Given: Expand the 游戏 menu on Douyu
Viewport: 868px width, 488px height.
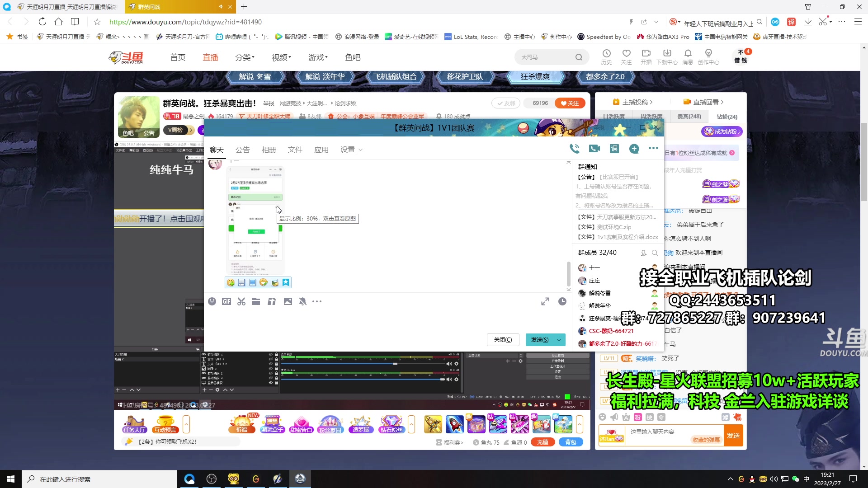Looking at the screenshot, I should click(x=318, y=57).
